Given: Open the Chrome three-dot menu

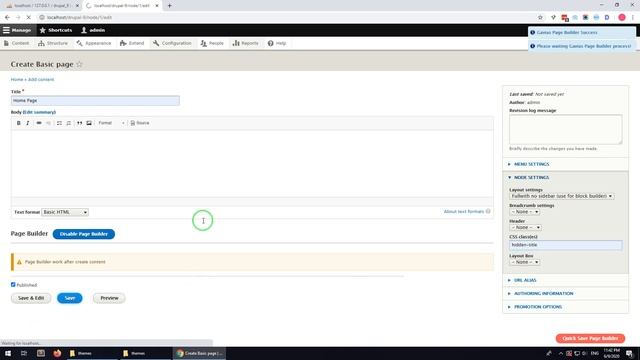Looking at the screenshot, I should point(633,18).
